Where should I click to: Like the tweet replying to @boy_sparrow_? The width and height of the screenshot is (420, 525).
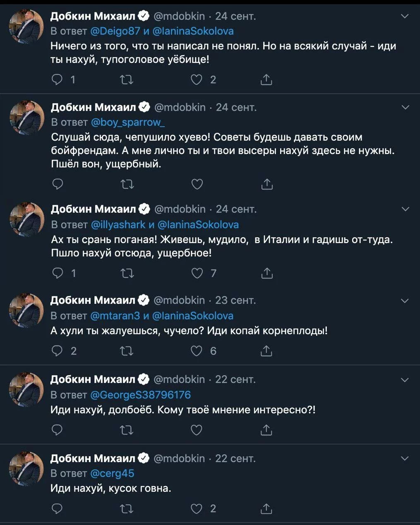click(x=197, y=184)
